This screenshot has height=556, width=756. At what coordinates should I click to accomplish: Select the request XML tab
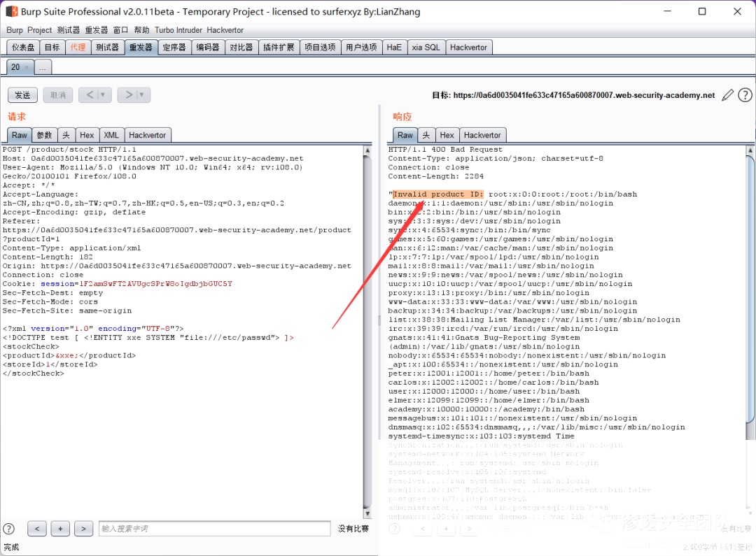[x=111, y=135]
